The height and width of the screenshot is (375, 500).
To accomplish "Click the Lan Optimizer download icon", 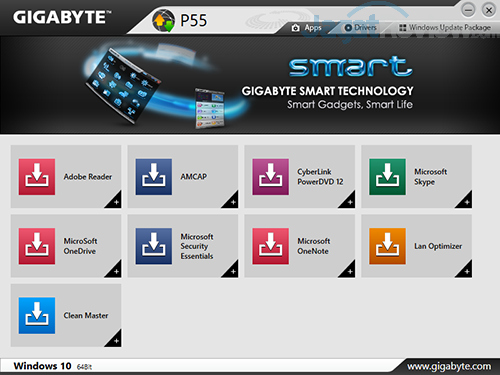I will [387, 246].
